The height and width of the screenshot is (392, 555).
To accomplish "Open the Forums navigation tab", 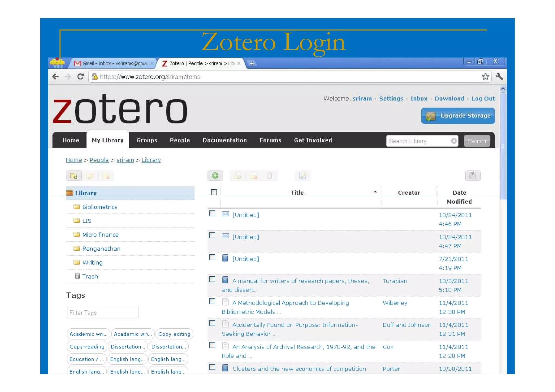I will click(270, 140).
